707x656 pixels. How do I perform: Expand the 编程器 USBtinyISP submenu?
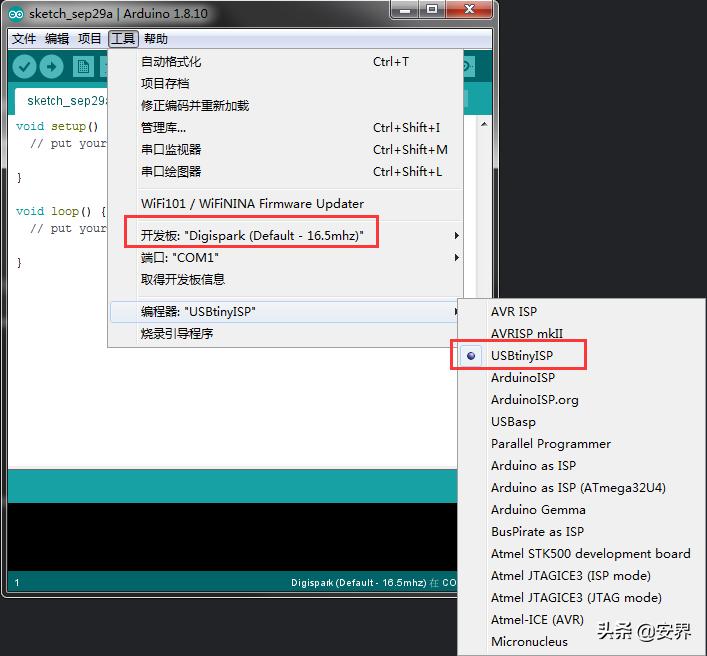[x=284, y=312]
